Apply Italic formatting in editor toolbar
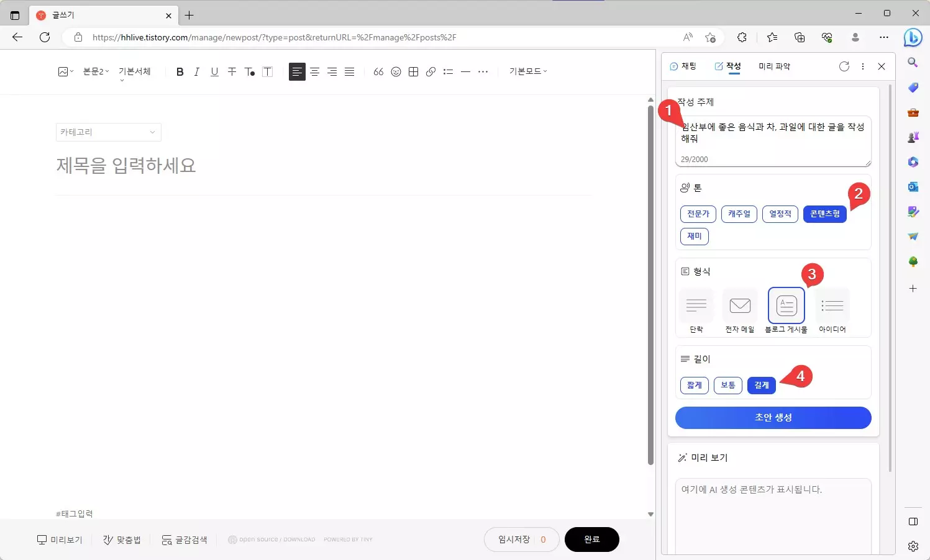Screen dimensions: 930x560 point(197,72)
